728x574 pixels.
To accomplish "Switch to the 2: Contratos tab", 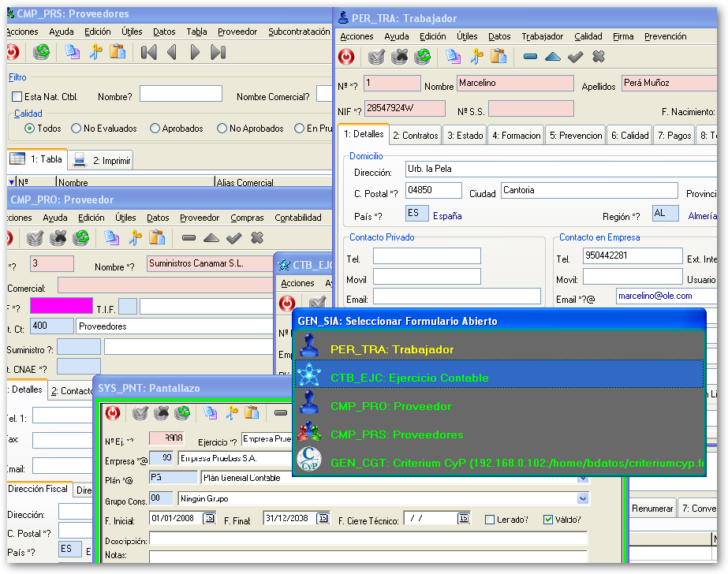I will click(x=415, y=136).
